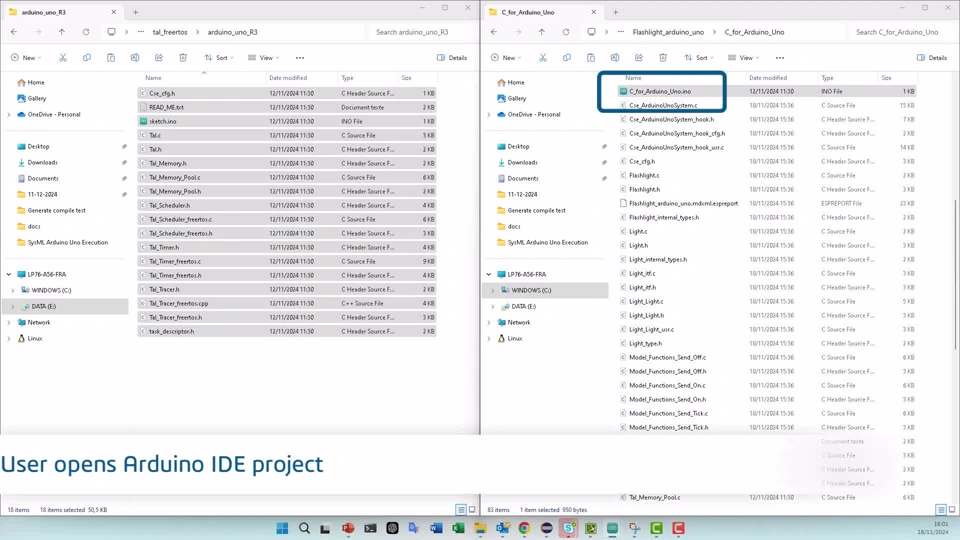Click Rename icon in left Explorer toolbar
Screen dimensions: 960x540
[x=135, y=58]
